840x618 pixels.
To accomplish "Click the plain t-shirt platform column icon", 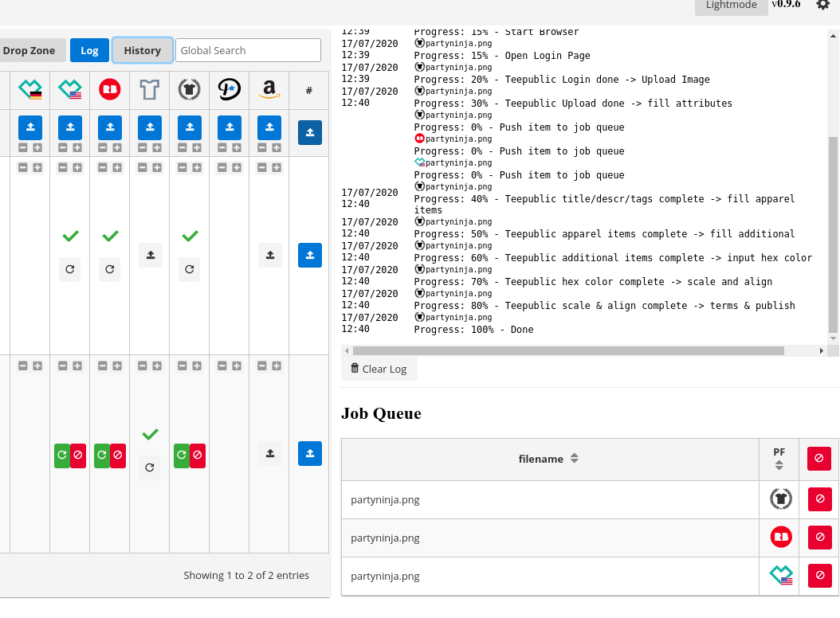I will pyautogui.click(x=150, y=90).
